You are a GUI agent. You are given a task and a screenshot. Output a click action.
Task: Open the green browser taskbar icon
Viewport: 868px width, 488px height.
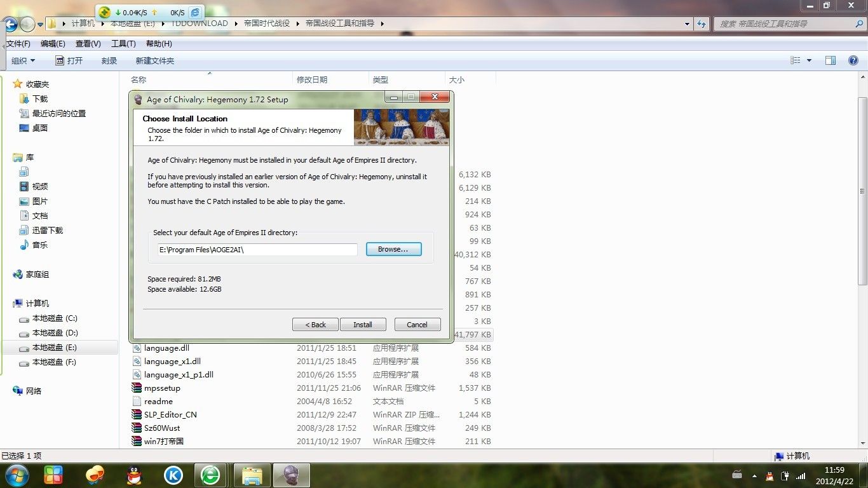(210, 475)
